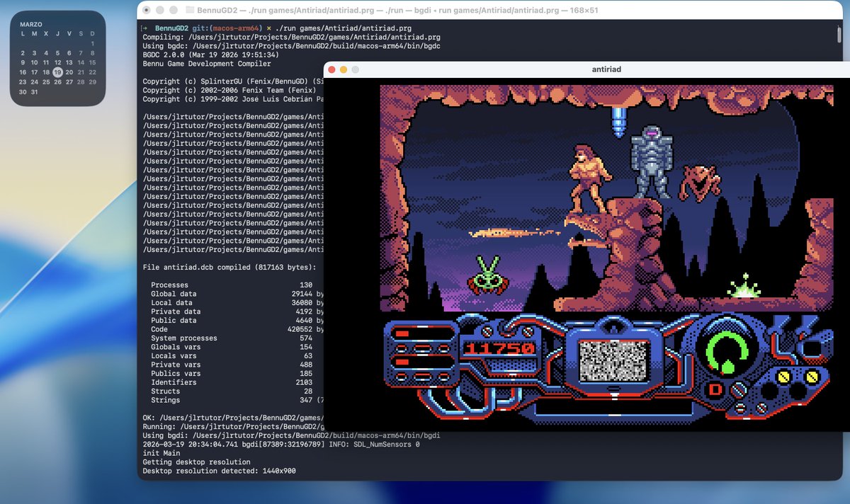Click the "Global data 29144" stats row
The image size is (850, 504).
click(237, 294)
